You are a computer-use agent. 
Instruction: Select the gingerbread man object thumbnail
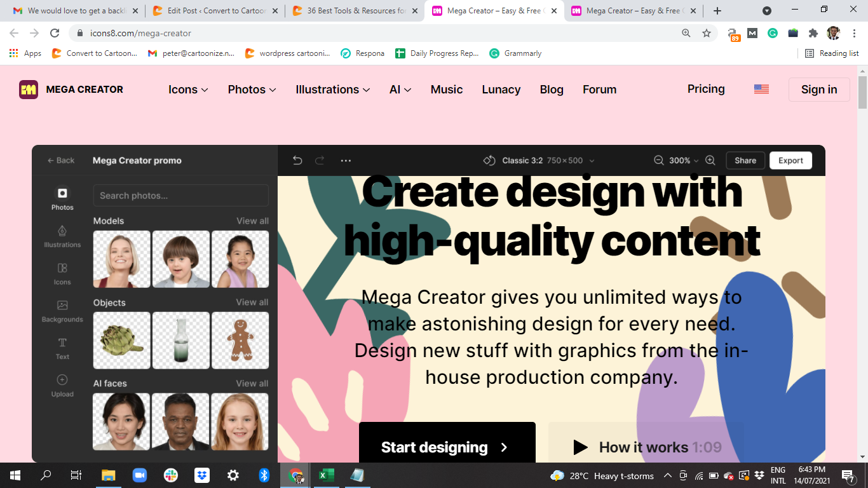pos(240,341)
